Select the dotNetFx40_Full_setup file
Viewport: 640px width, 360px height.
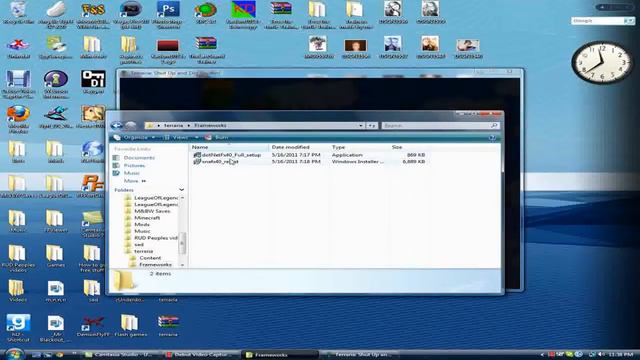[x=231, y=155]
